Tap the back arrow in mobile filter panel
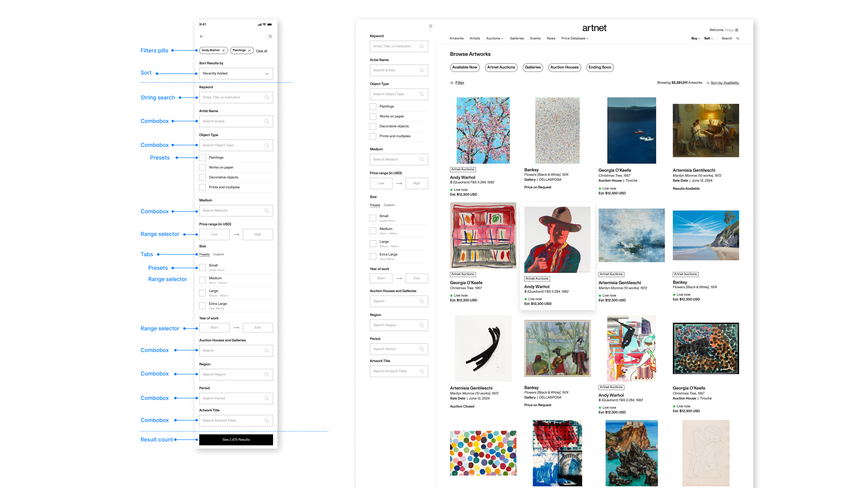Image resolution: width=868 pixels, height=488 pixels. (202, 36)
